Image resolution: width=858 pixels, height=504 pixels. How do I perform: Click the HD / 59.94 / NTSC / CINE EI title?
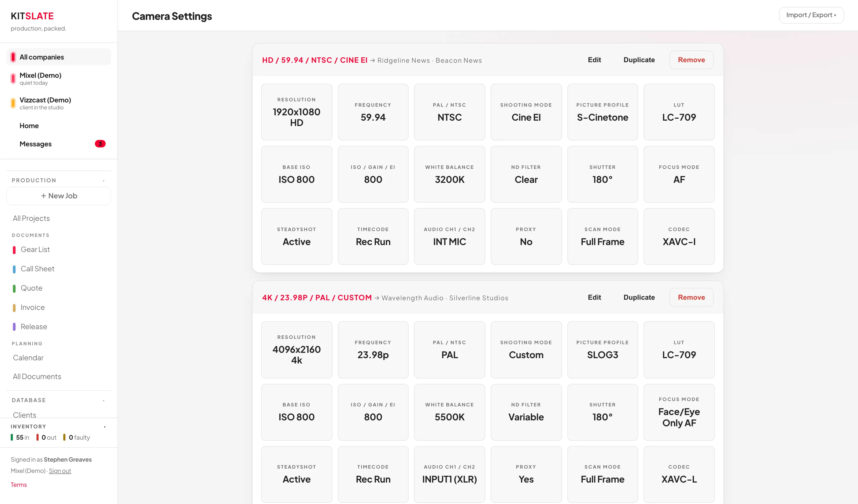315,60
